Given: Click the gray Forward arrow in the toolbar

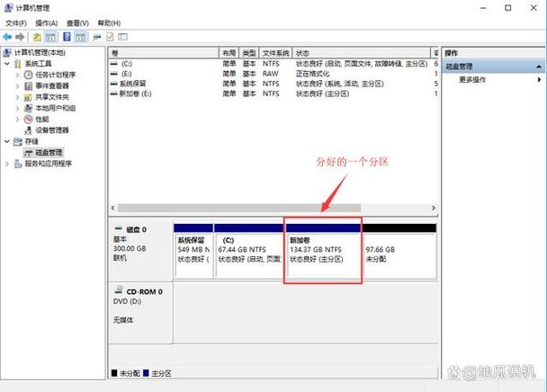Looking at the screenshot, I should (x=20, y=37).
